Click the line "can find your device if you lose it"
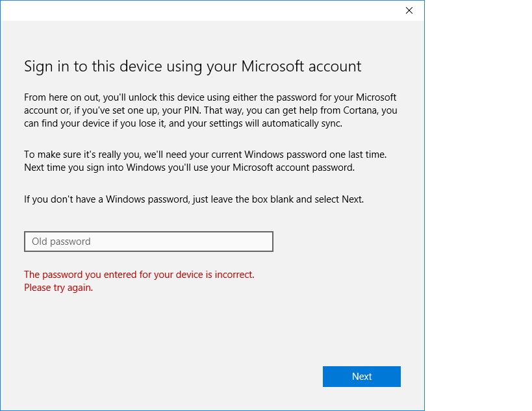 tap(183, 123)
